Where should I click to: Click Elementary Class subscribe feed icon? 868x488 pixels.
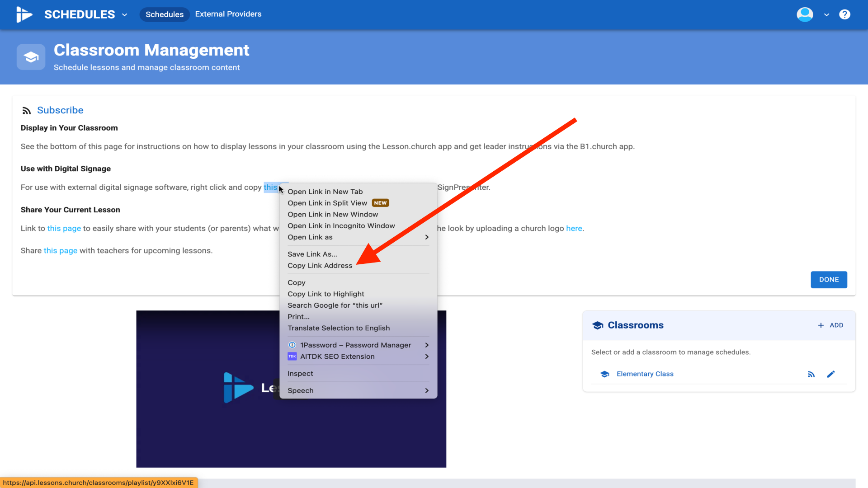tap(811, 374)
